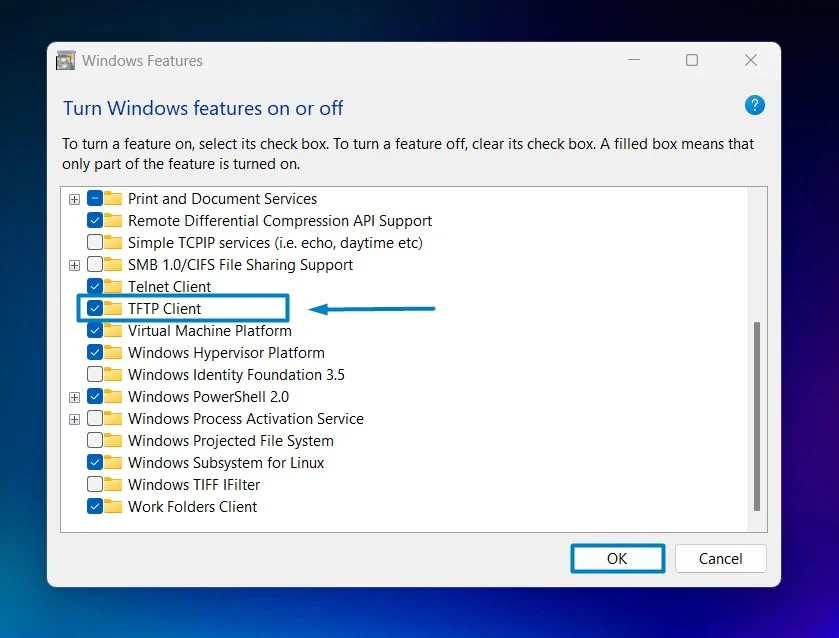Screen dimensions: 839x638
Task: Expand the SMB 1.0/CIFS File Sharing node
Action: (74, 265)
